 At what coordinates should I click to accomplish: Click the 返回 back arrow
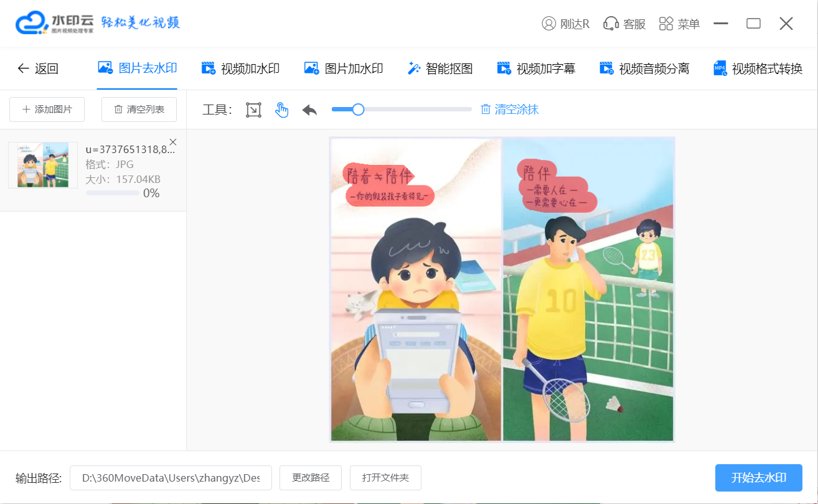24,68
